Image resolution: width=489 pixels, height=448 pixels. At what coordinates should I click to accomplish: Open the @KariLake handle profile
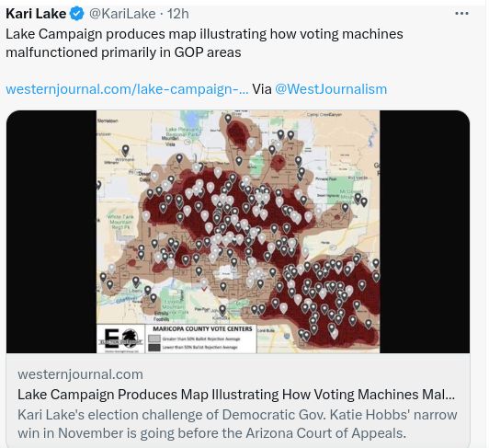point(122,14)
